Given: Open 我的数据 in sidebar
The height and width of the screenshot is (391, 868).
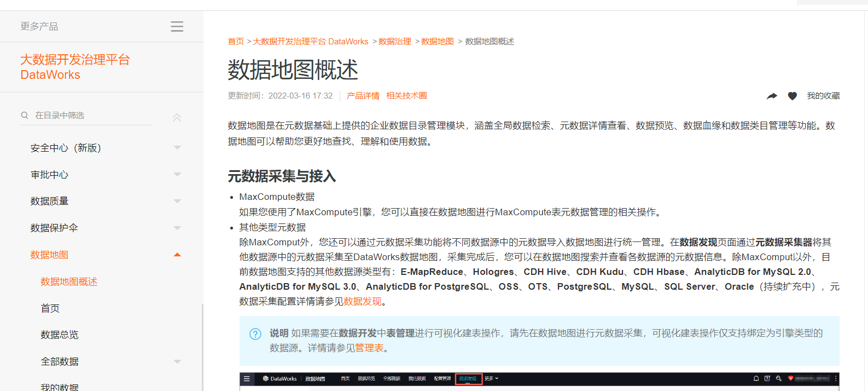Looking at the screenshot, I should (x=59, y=387).
